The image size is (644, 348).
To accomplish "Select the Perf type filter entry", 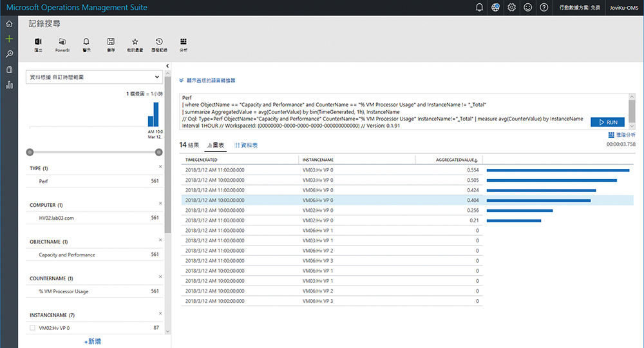I will click(x=94, y=181).
